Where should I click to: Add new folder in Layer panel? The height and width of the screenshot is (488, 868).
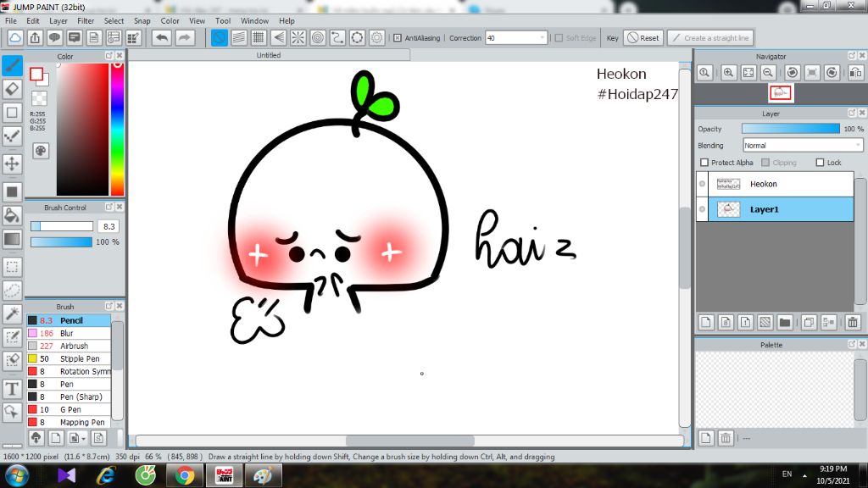(784, 322)
